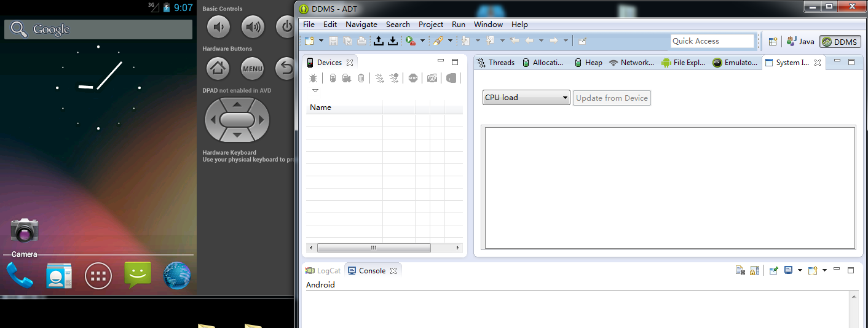Click the emulator volume down button

coord(218,26)
